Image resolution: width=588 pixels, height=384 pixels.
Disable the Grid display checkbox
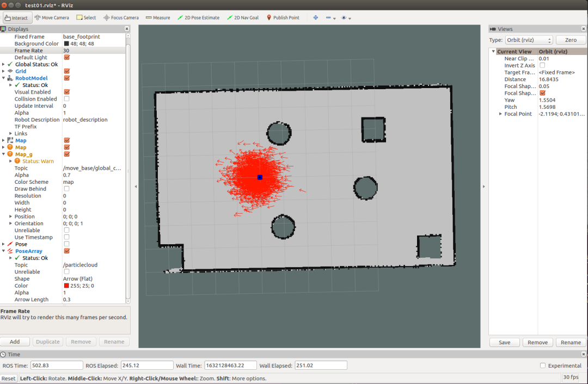(67, 71)
